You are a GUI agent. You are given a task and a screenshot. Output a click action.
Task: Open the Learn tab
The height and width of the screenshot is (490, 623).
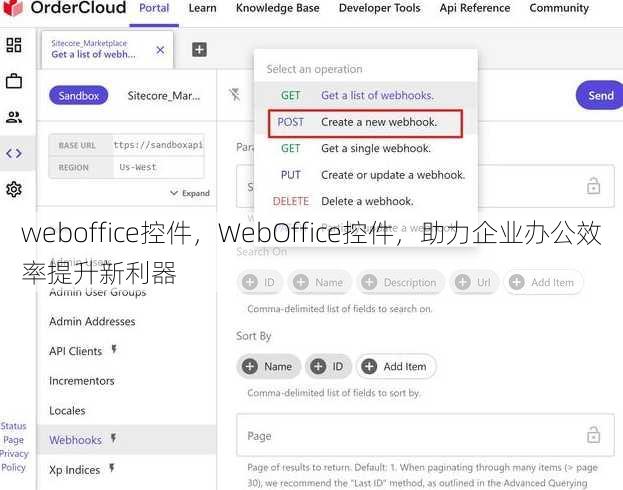pyautogui.click(x=203, y=8)
